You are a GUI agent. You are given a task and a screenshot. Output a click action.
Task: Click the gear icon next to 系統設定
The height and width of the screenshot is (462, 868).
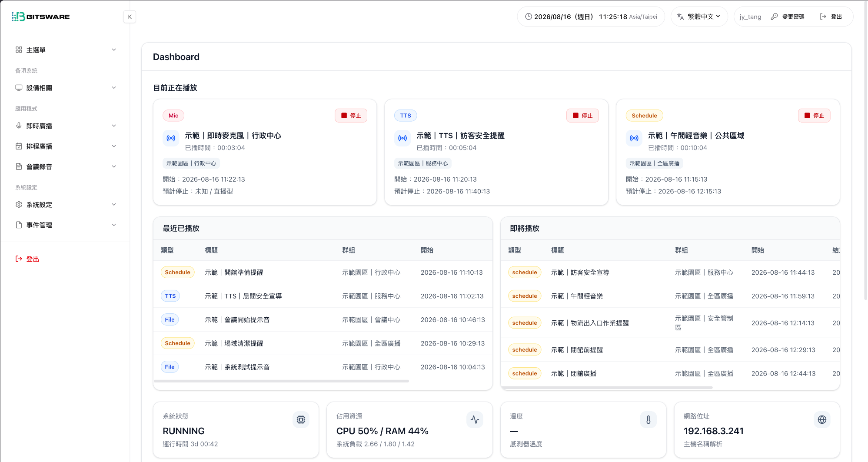coord(19,204)
